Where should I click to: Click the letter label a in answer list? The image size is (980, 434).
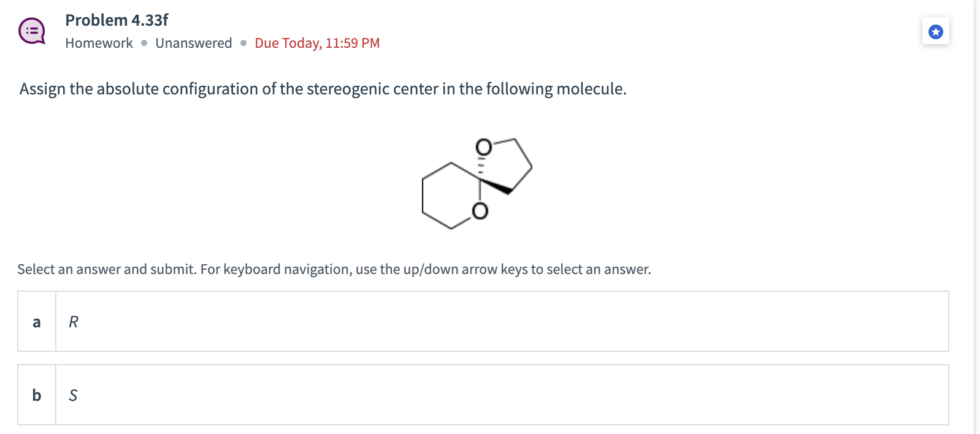pos(36,321)
